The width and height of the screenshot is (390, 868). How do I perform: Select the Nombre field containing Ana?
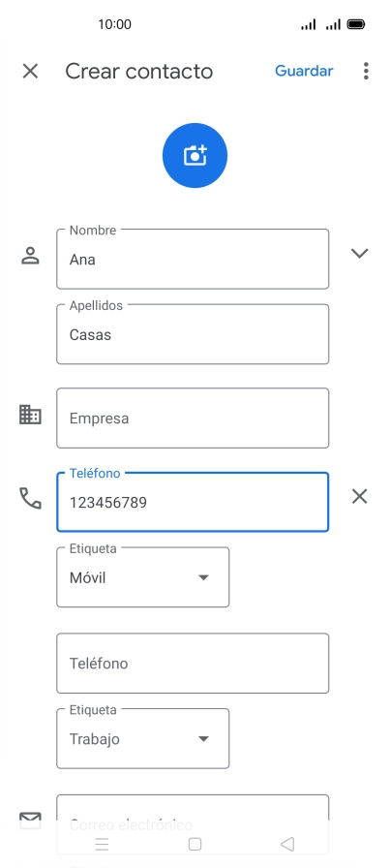(193, 259)
